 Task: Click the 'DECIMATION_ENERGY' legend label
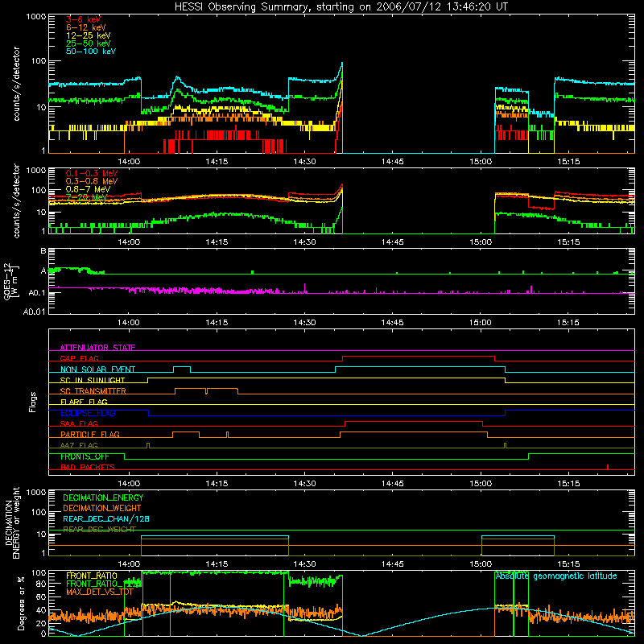pos(103,497)
